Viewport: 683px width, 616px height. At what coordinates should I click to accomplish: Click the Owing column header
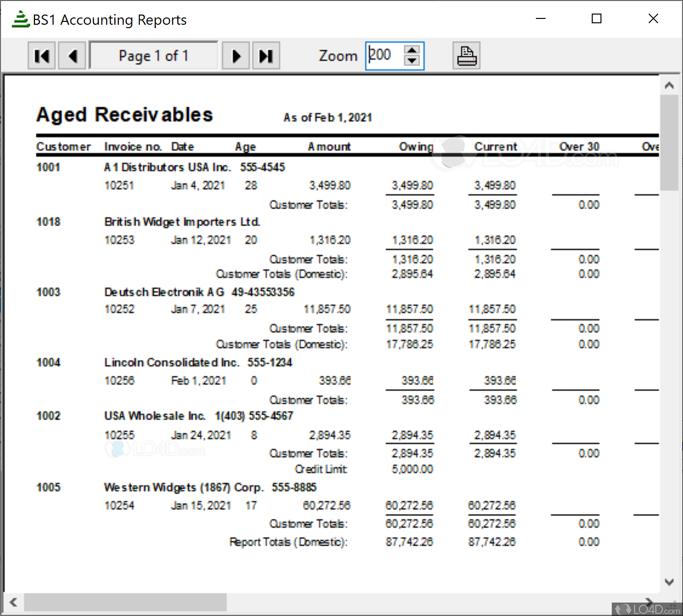[x=416, y=147]
